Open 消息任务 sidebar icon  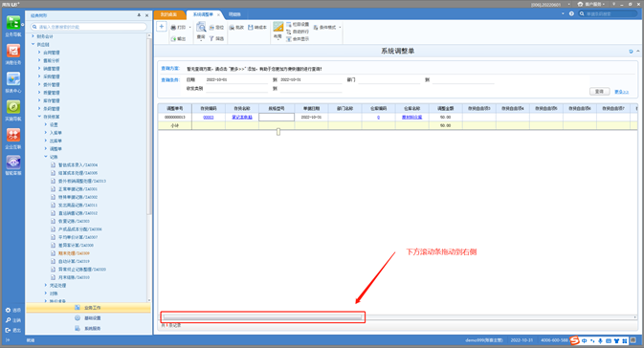click(13, 51)
